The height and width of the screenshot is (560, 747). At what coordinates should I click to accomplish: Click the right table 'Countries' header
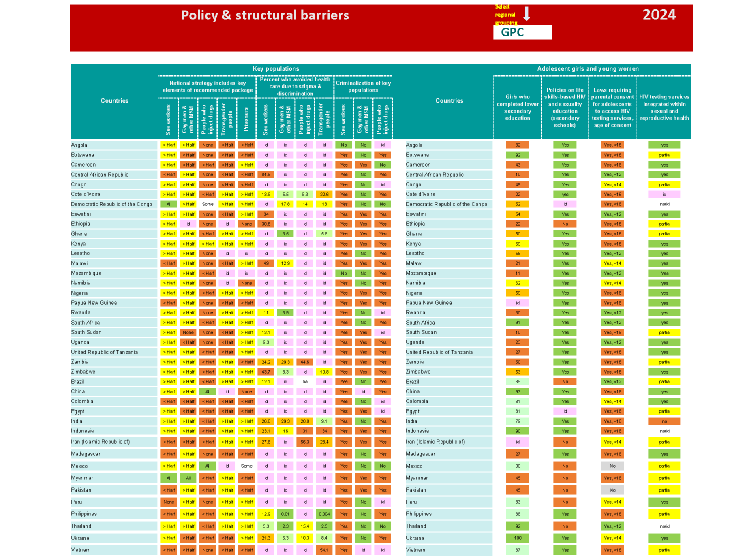[449, 100]
